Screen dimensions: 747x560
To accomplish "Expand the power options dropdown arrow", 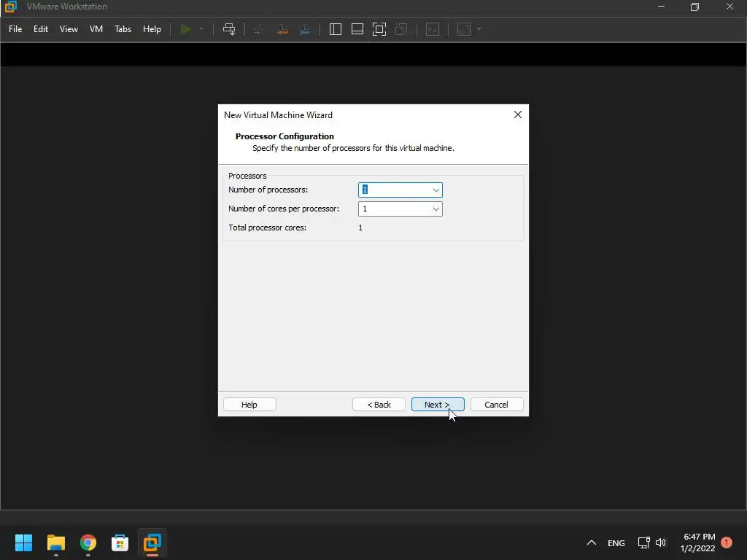I will coord(201,29).
